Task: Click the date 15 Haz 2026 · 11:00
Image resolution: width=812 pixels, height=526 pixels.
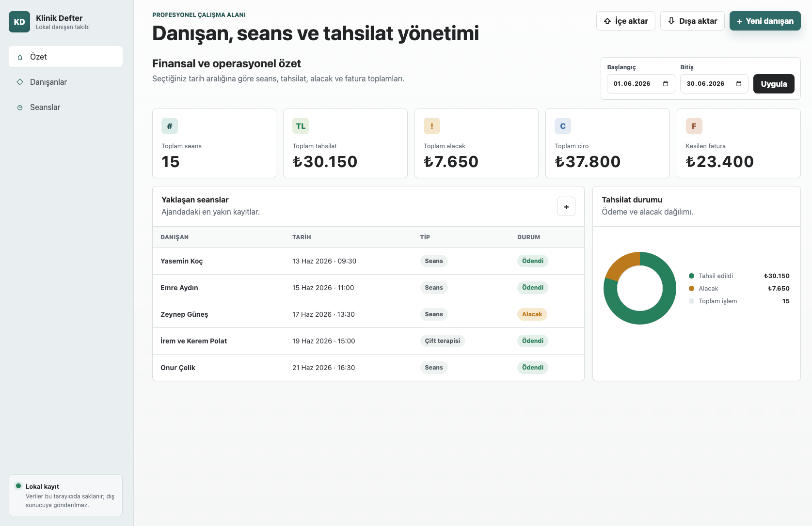Action: click(323, 288)
